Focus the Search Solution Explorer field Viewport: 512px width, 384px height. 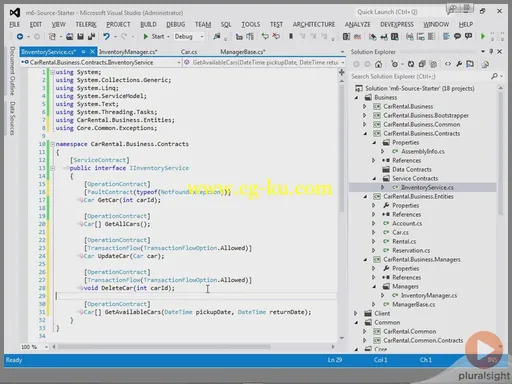(x=420, y=76)
